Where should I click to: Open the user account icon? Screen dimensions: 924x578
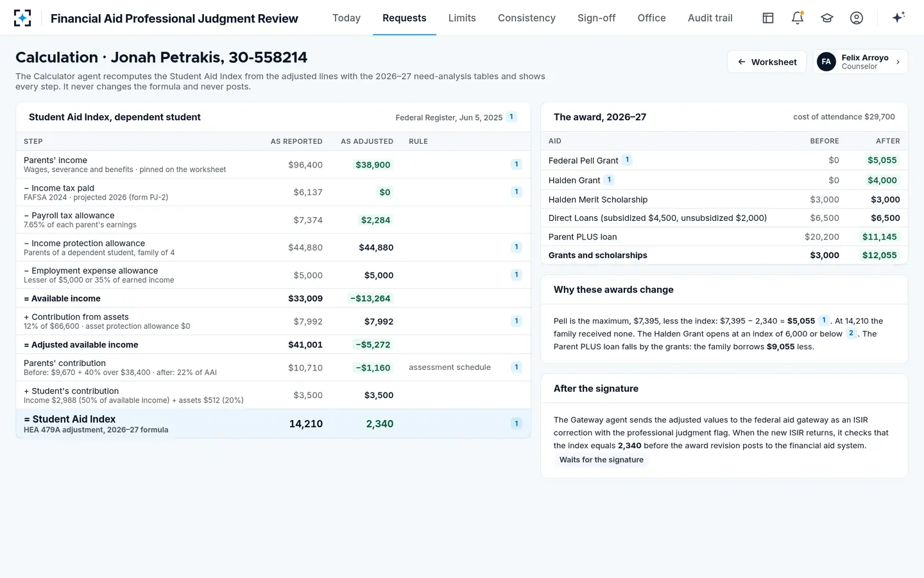tap(857, 18)
